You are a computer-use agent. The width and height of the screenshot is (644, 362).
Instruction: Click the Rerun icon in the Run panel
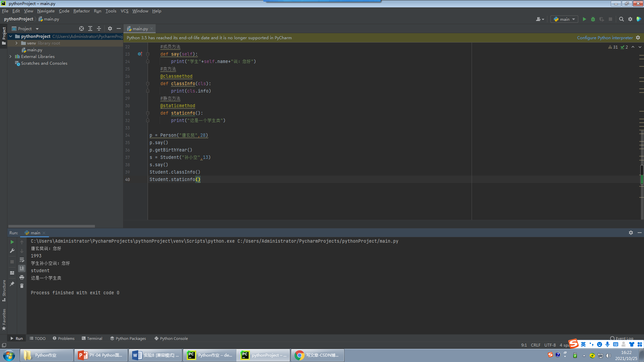point(12,242)
